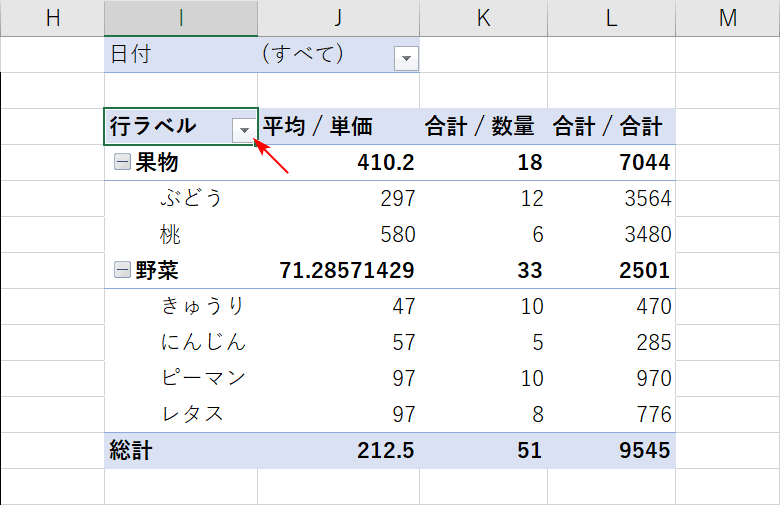Open the 日付 (すべて) filter dropdown
The height and width of the screenshot is (505, 780).
[x=406, y=58]
